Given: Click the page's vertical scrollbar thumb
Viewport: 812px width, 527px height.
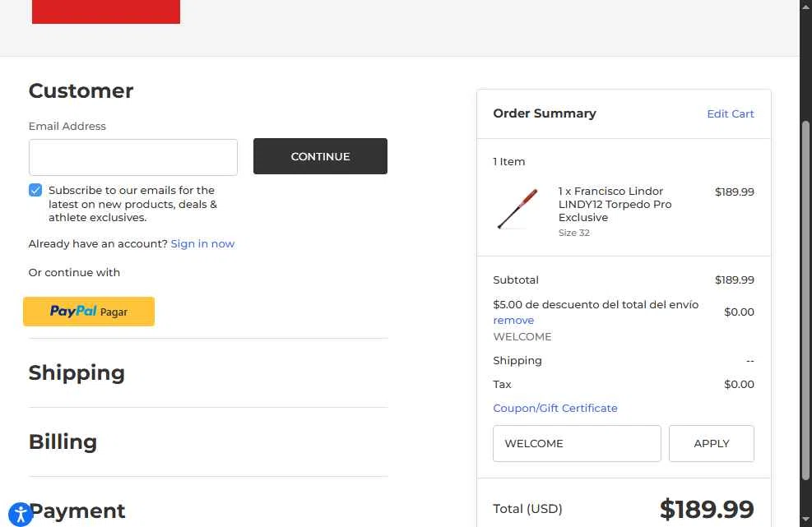Looking at the screenshot, I should (x=805, y=300).
